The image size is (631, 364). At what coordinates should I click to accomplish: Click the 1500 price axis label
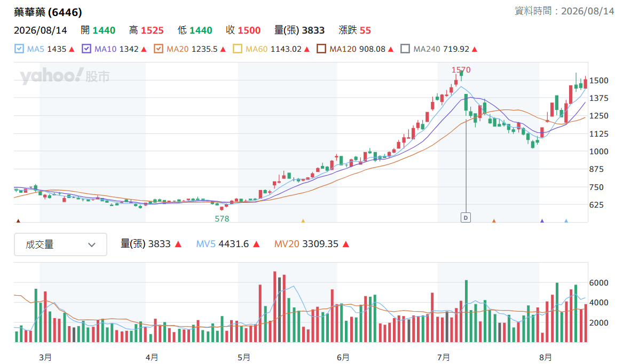[x=599, y=81]
